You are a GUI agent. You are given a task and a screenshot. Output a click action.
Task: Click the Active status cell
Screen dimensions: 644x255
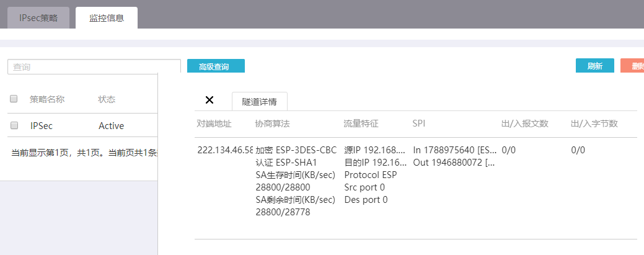pos(111,125)
